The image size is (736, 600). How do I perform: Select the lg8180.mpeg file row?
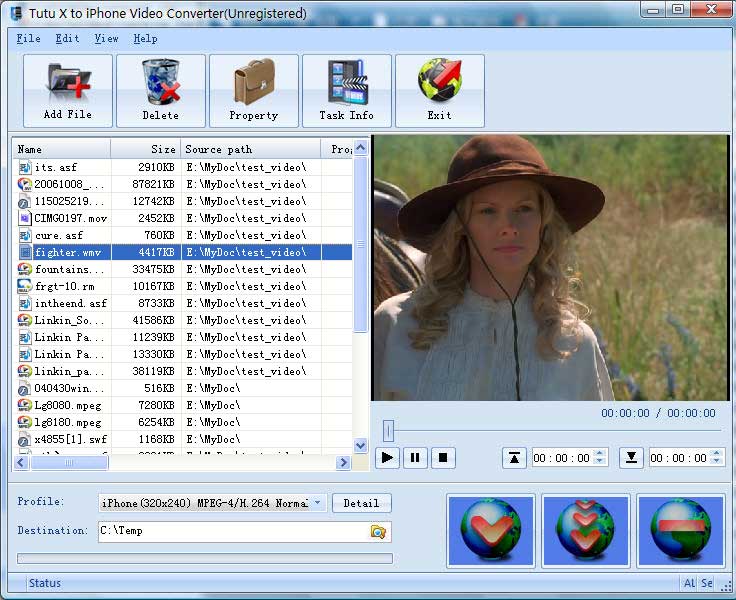coord(183,422)
